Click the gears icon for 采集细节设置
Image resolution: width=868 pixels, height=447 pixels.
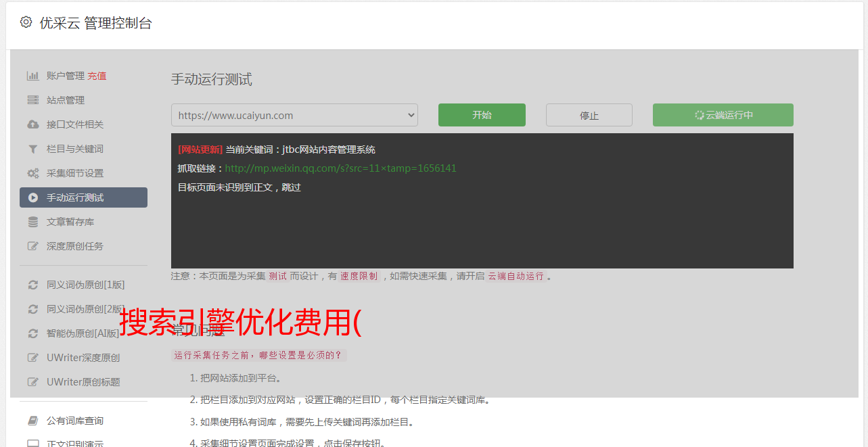click(32, 173)
